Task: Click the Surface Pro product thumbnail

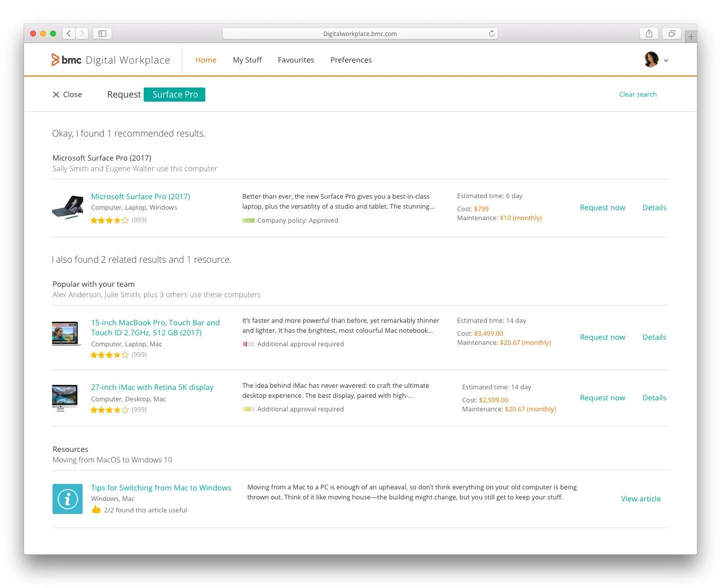Action: pos(68,207)
